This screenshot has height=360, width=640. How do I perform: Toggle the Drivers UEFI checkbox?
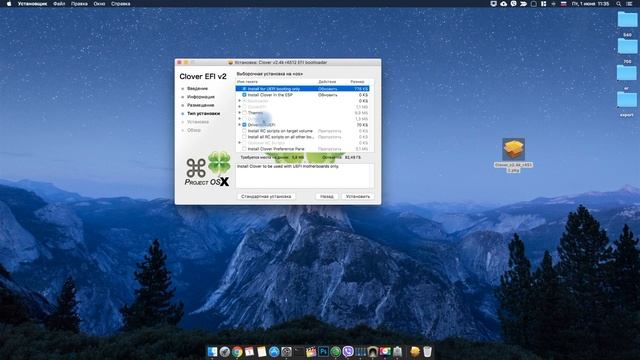tap(244, 125)
